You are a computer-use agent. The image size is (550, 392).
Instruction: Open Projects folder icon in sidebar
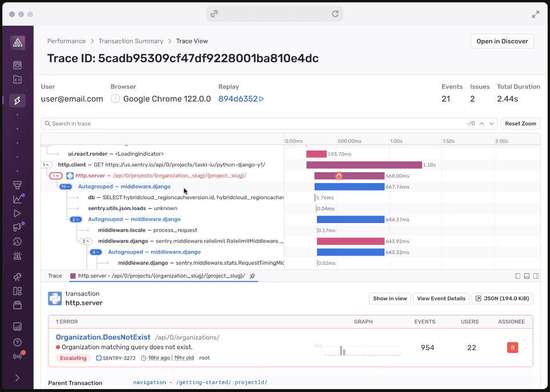click(x=17, y=79)
